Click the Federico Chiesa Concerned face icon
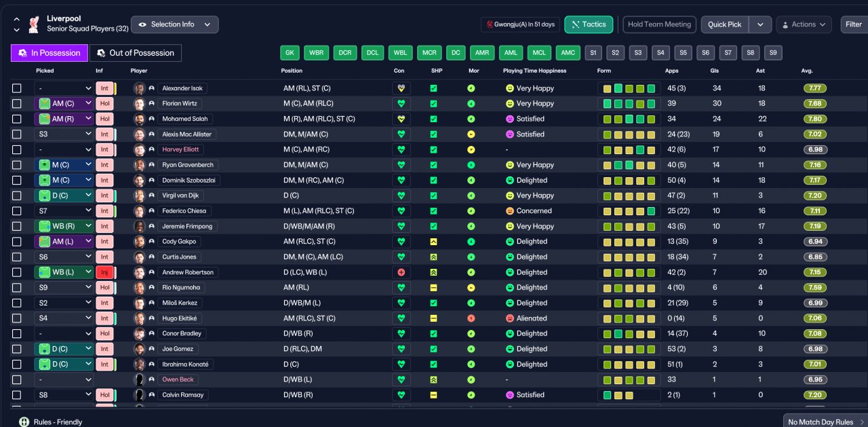The width and height of the screenshot is (868, 427). tap(510, 211)
